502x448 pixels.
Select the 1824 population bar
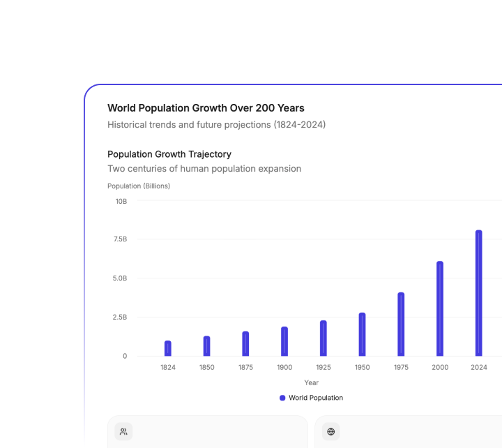168,348
